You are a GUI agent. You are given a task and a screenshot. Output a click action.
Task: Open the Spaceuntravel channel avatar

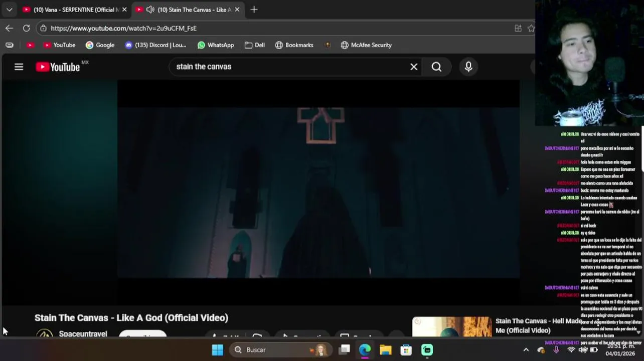pyautogui.click(x=44, y=334)
